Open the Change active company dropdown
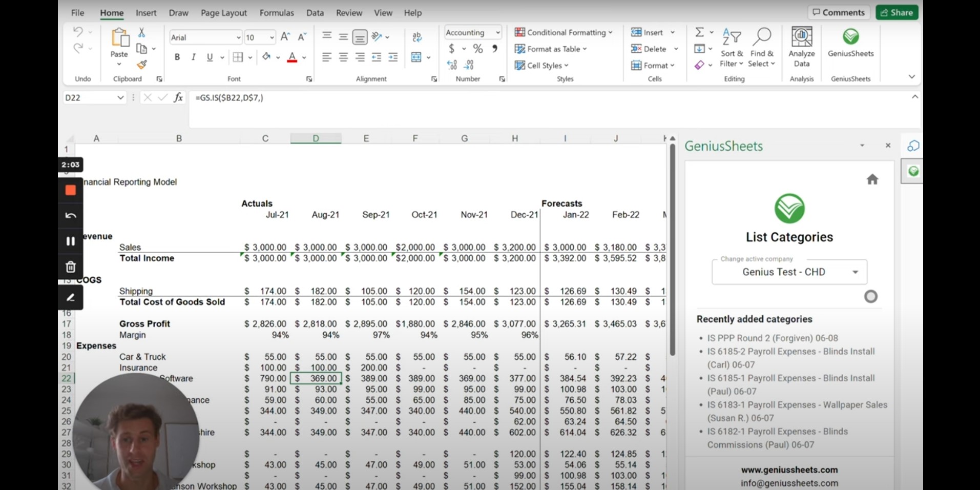The width and height of the screenshot is (980, 490). [x=789, y=272]
